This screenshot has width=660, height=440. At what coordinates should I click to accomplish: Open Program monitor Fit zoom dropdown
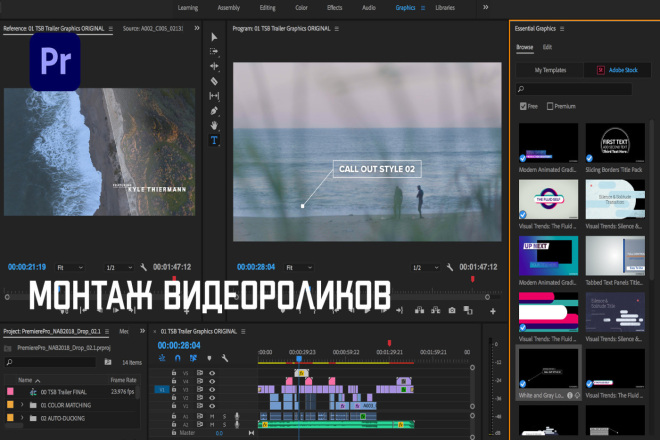coord(299,267)
